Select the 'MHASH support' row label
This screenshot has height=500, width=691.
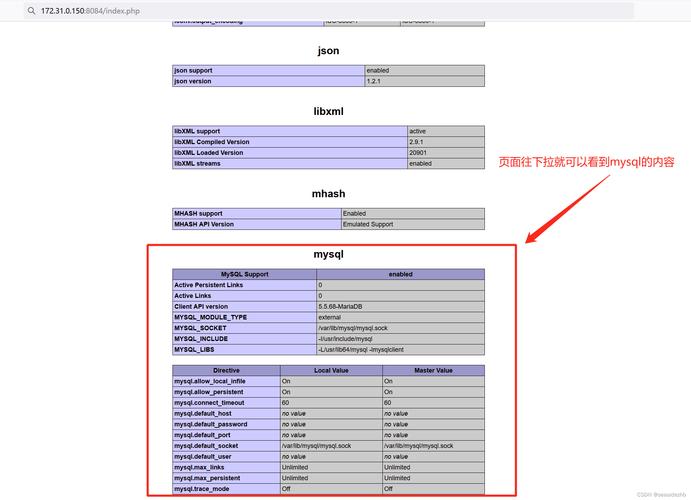[x=198, y=214]
